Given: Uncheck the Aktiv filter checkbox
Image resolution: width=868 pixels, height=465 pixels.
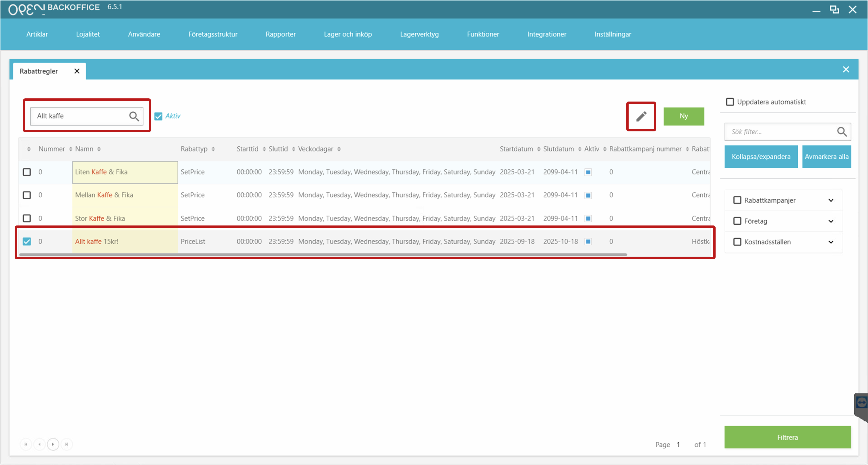Looking at the screenshot, I should coord(158,116).
